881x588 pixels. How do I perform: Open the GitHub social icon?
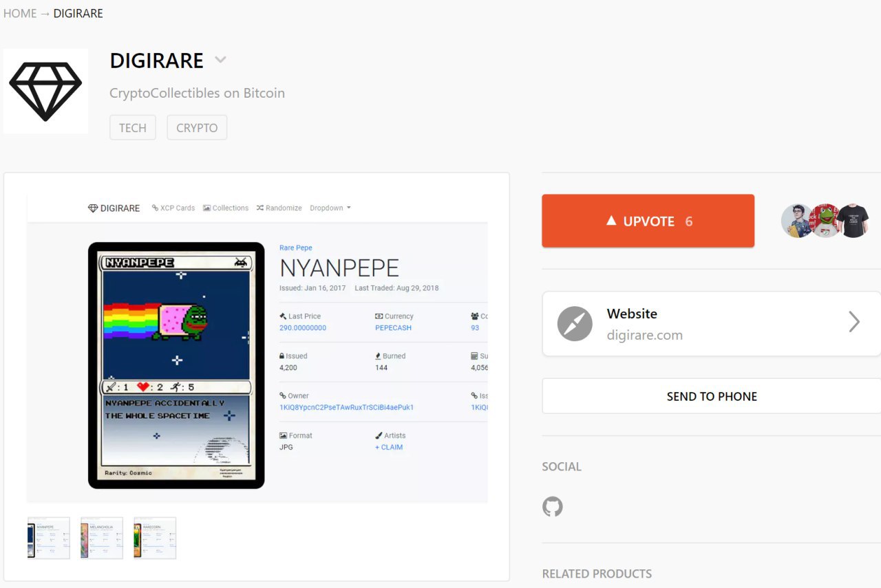(553, 507)
